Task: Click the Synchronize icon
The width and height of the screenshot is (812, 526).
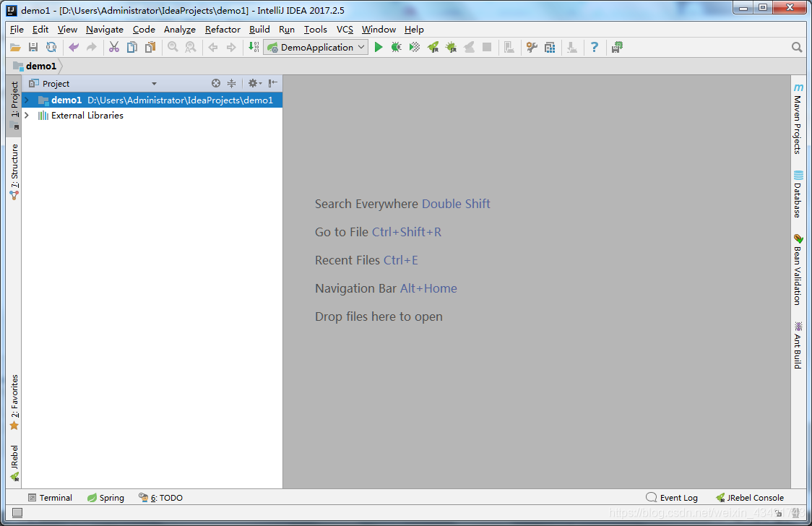Action: pyautogui.click(x=51, y=48)
